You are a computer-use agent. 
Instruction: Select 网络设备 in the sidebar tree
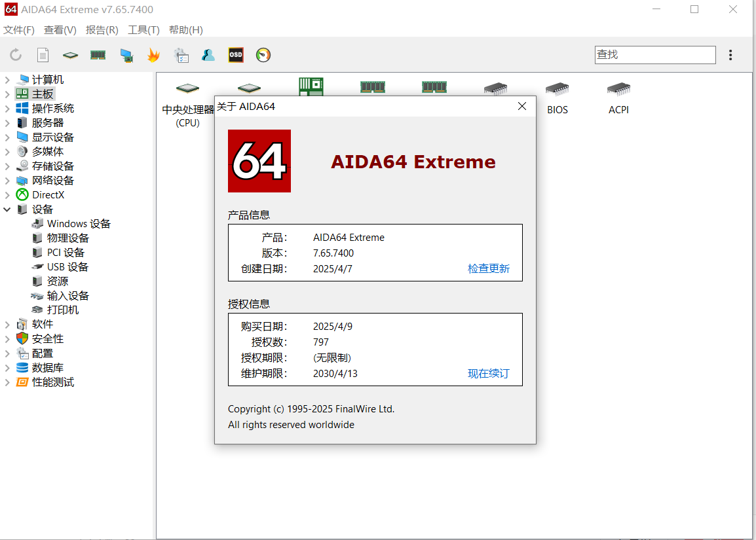53,181
